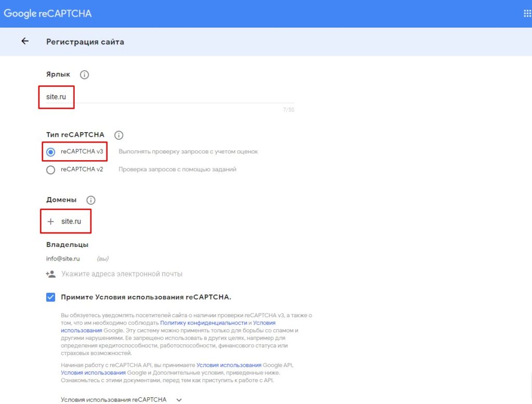Image resolution: width=532 pixels, height=404 pixels.
Task: Click the Google reCAPTCHA logo
Action: (x=48, y=14)
